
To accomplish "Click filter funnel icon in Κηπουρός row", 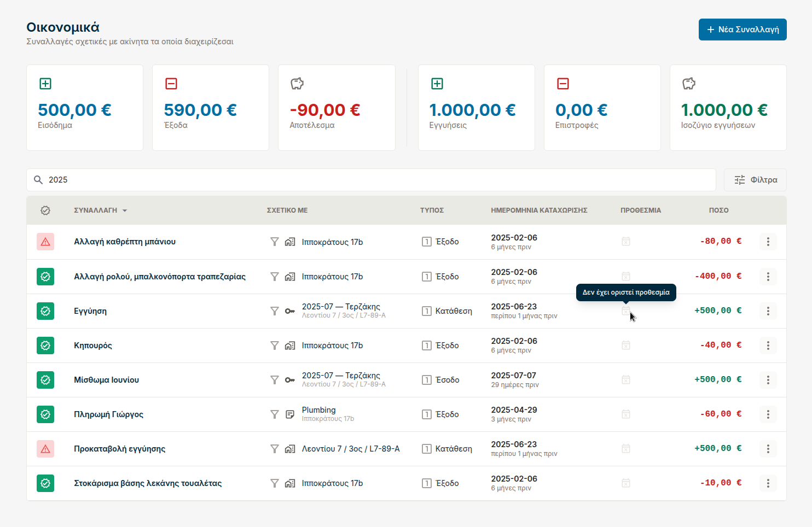I will [275, 346].
